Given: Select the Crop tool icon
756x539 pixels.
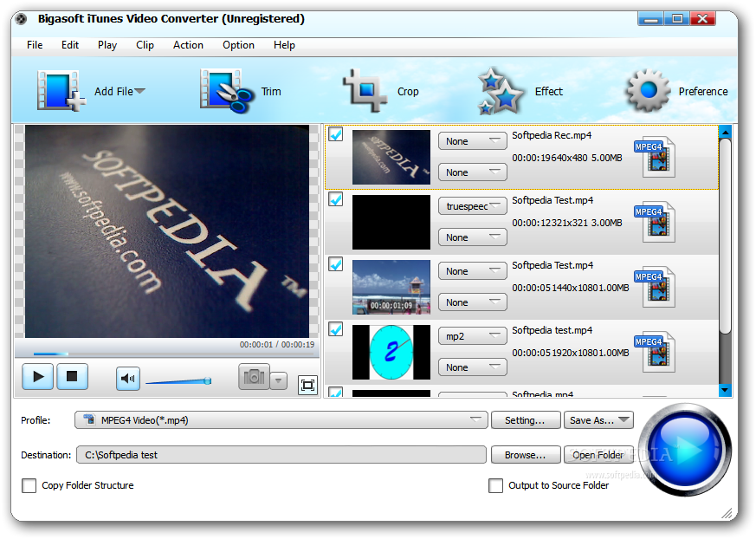Looking at the screenshot, I should pos(365,90).
